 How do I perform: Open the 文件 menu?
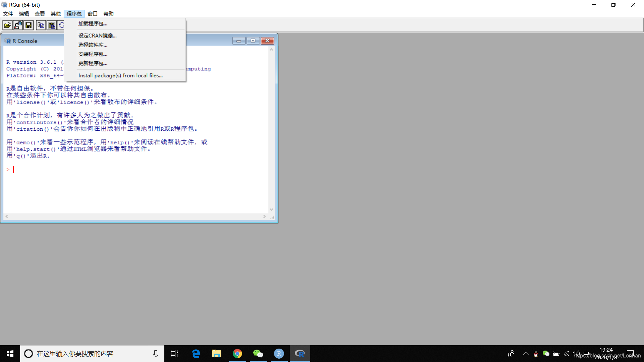pos(8,14)
